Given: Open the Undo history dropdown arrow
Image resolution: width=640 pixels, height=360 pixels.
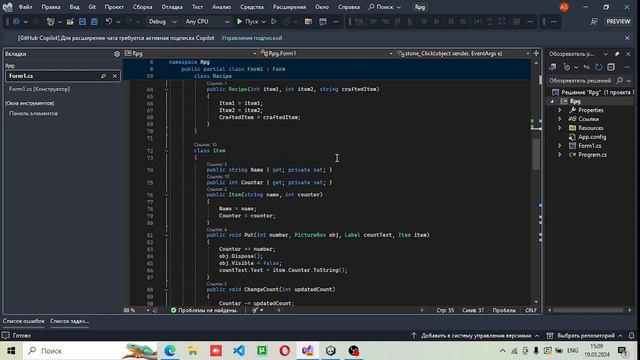Looking at the screenshot, I should click(x=118, y=22).
